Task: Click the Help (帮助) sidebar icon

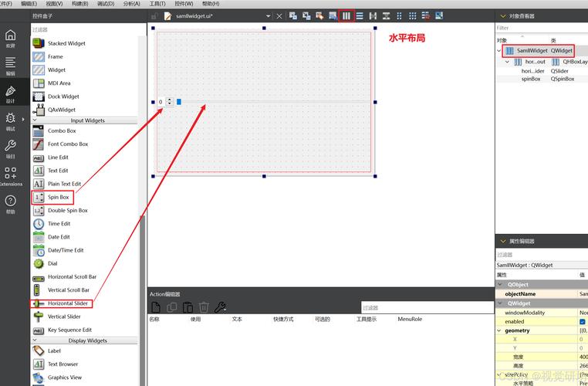Action: click(x=10, y=204)
